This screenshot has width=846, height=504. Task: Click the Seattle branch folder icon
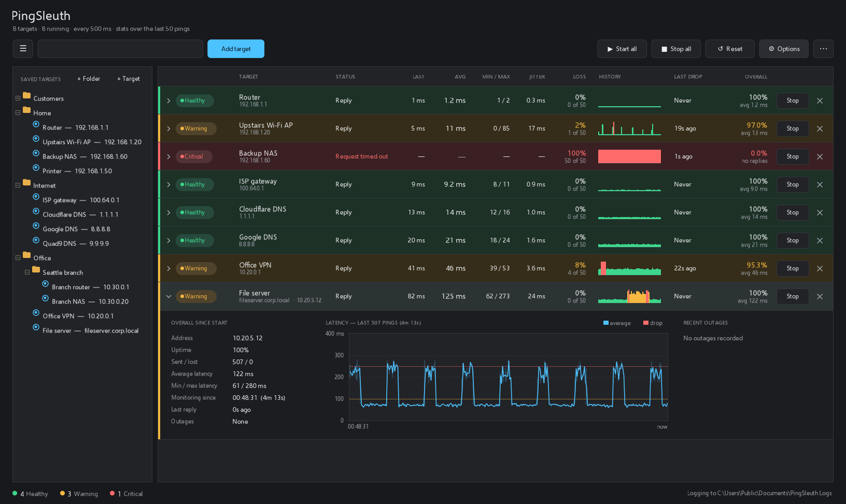(x=36, y=270)
